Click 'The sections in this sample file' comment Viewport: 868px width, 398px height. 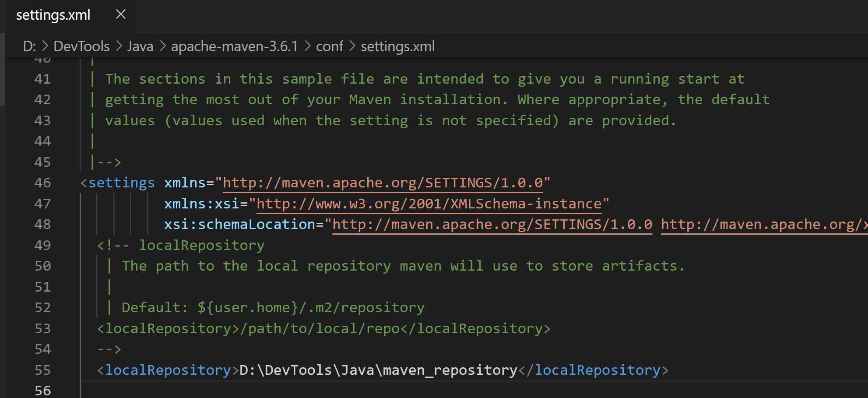point(239,79)
